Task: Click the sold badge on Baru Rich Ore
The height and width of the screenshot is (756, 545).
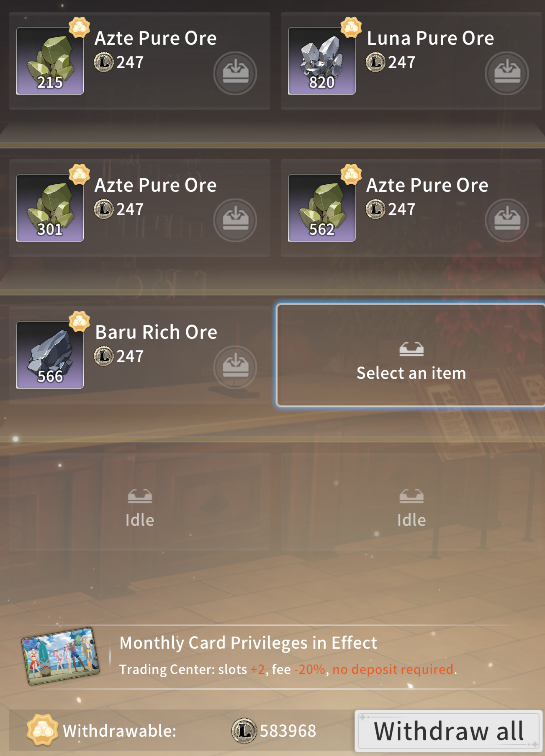Action: coord(80,321)
